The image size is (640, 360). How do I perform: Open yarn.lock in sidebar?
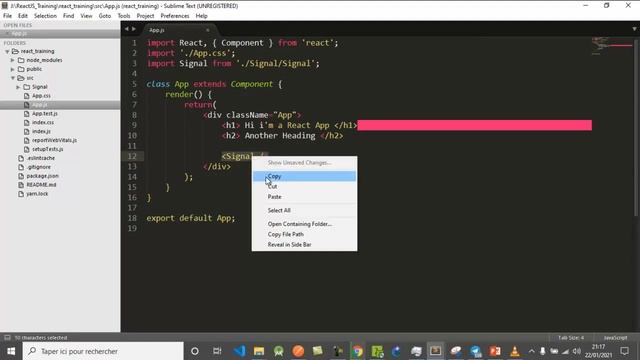(37, 194)
